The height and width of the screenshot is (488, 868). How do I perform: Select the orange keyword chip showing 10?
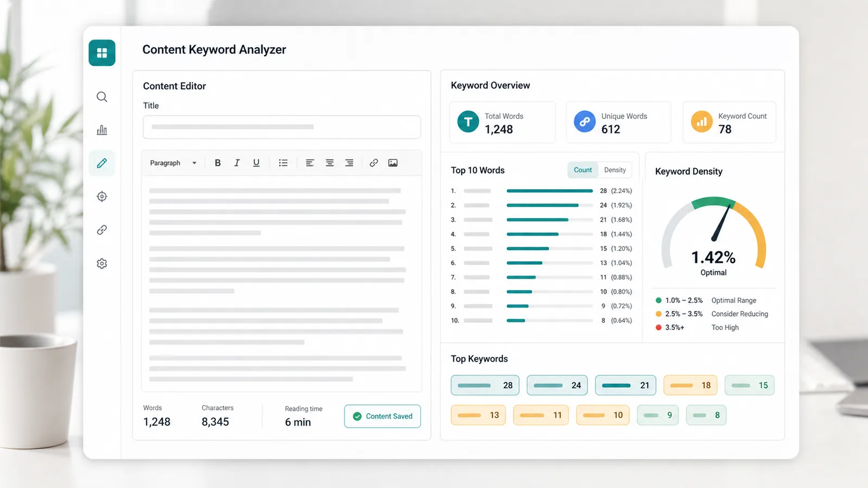603,415
